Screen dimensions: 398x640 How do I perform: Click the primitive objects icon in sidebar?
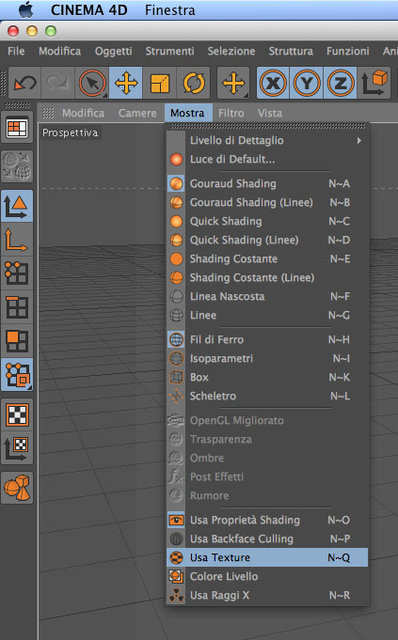[x=17, y=487]
